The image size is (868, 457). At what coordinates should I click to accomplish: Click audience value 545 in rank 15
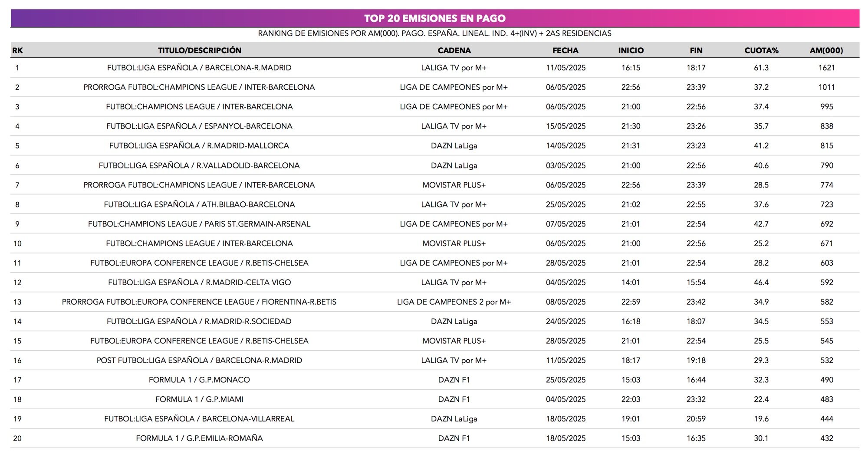coord(827,341)
